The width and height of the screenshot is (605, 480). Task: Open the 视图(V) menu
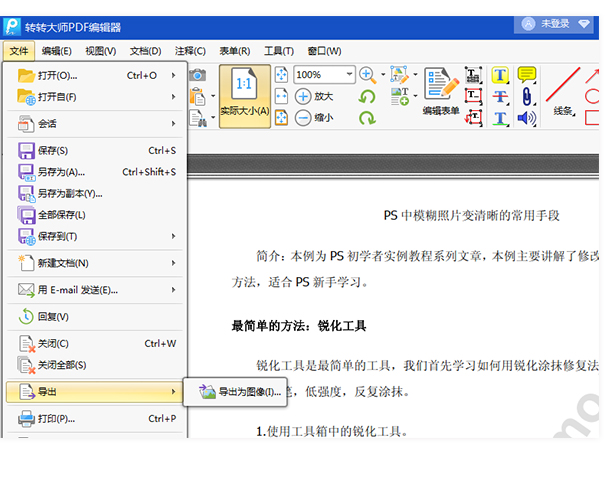101,51
